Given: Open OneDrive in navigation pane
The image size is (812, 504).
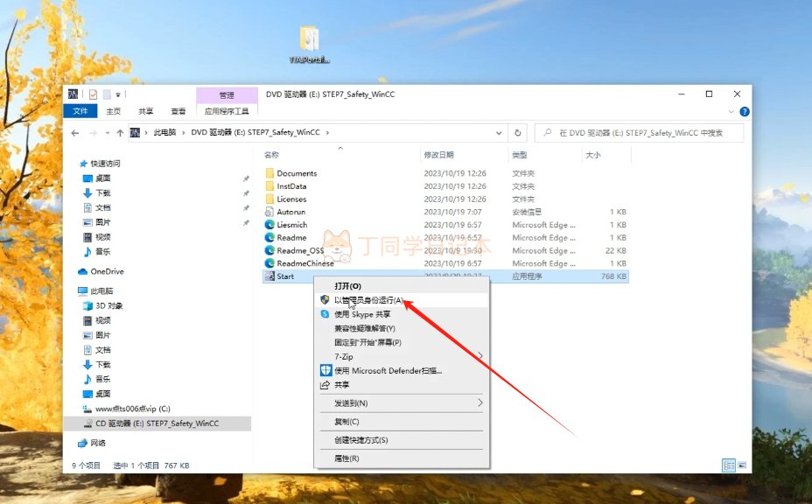Looking at the screenshot, I should point(107,271).
